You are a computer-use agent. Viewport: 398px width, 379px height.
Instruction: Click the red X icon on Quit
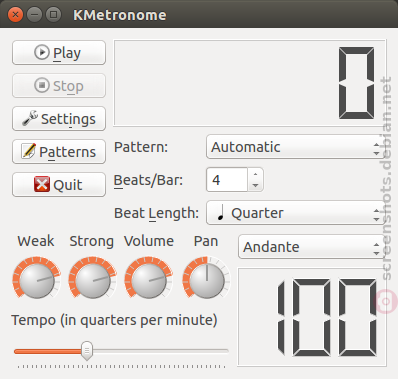click(x=42, y=184)
